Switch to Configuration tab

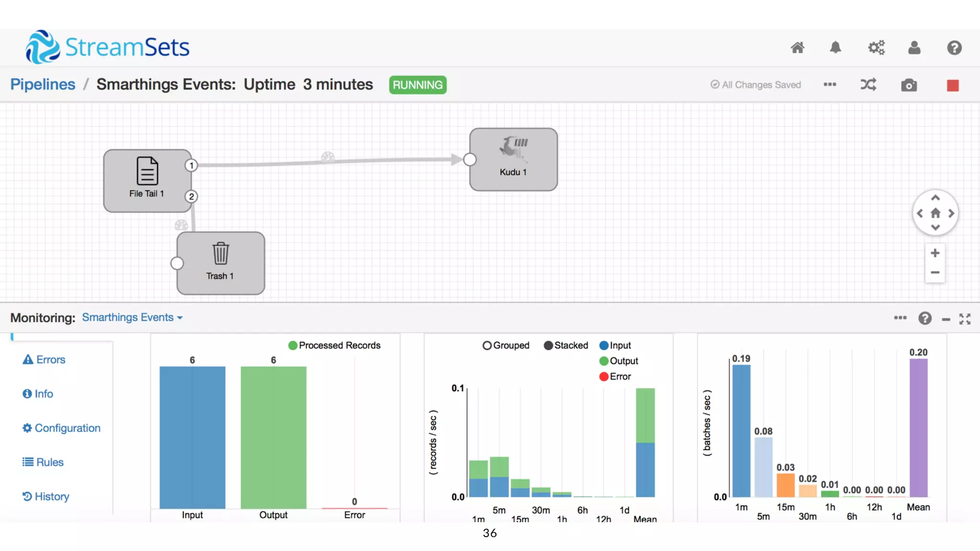pos(62,428)
